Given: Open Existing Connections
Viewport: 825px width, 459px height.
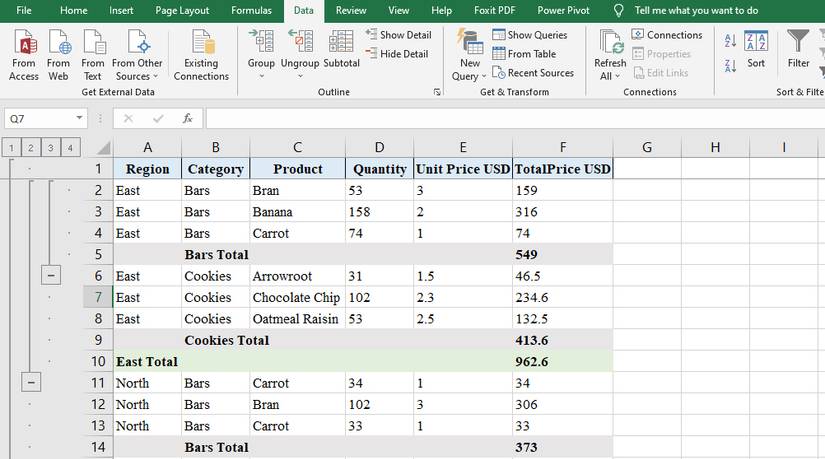Looking at the screenshot, I should click(201, 53).
